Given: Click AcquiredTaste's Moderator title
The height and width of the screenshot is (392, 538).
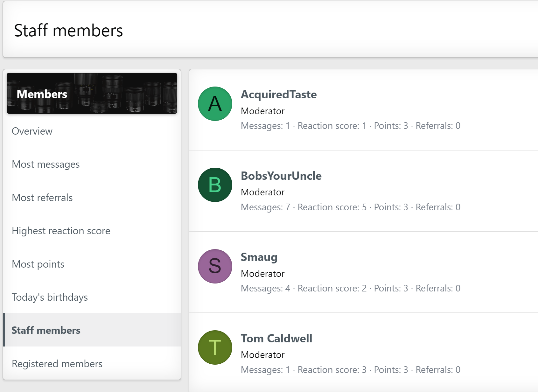Looking at the screenshot, I should [263, 111].
